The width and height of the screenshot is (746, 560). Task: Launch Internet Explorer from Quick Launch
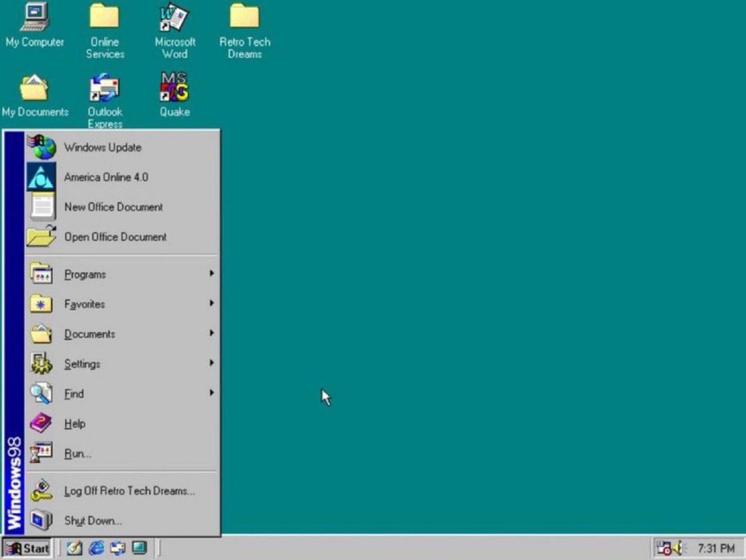click(x=96, y=548)
